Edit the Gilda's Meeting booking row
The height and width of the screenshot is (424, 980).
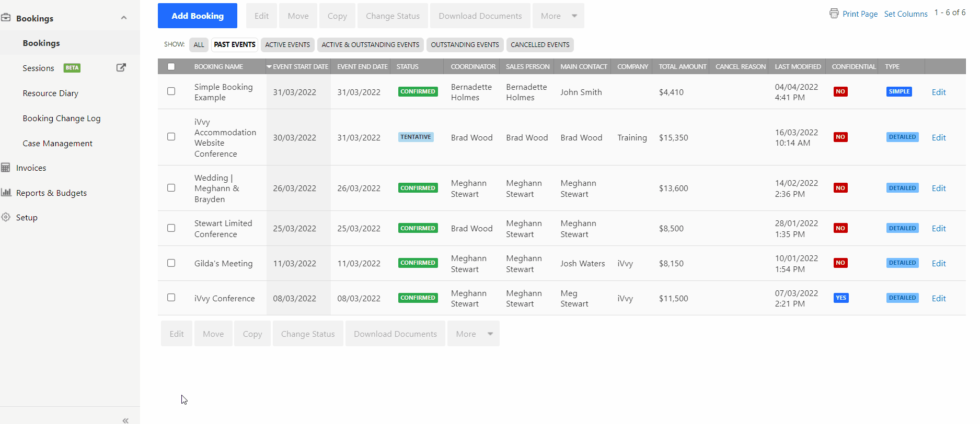(x=938, y=264)
